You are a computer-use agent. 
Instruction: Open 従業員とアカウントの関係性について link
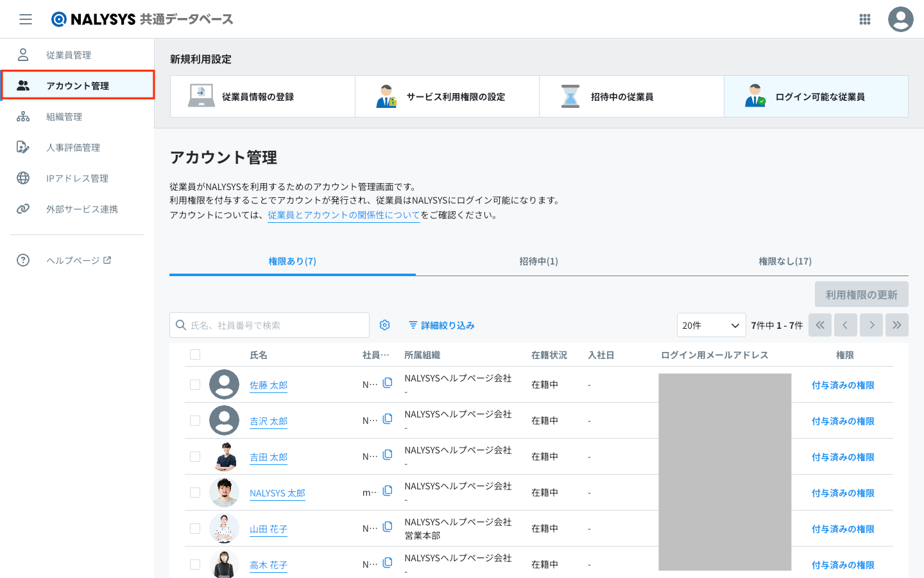pos(343,215)
